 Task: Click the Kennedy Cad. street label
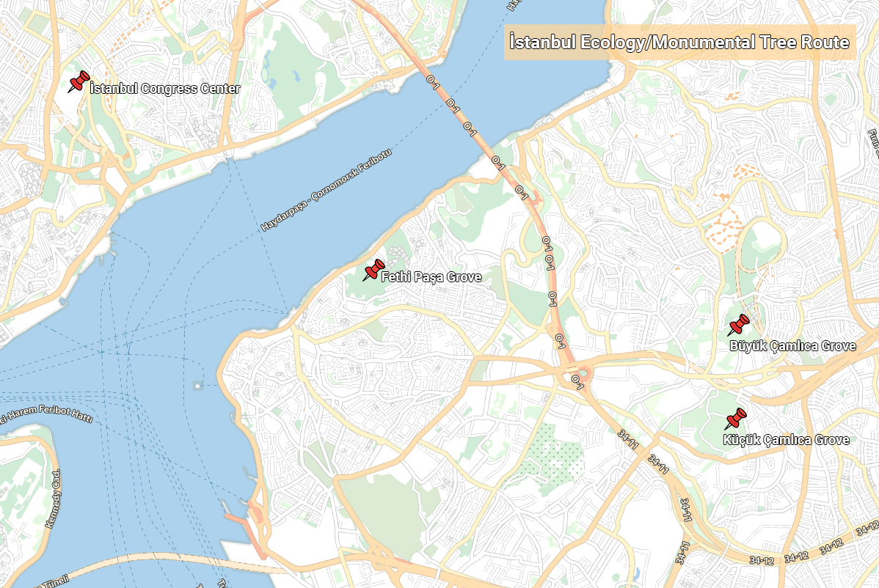[52, 499]
